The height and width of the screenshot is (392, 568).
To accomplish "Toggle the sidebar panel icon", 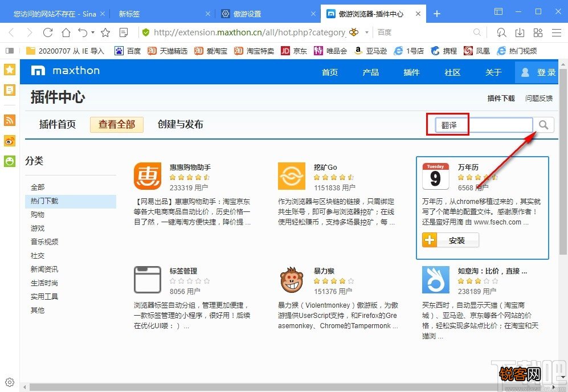I will 10,51.
